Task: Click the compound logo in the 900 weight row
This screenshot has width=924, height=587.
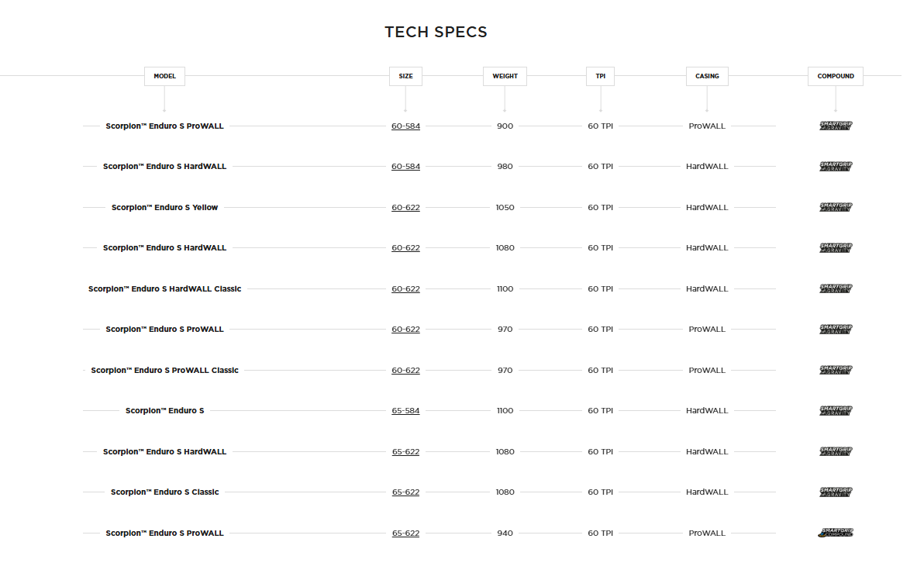Action: tap(836, 126)
